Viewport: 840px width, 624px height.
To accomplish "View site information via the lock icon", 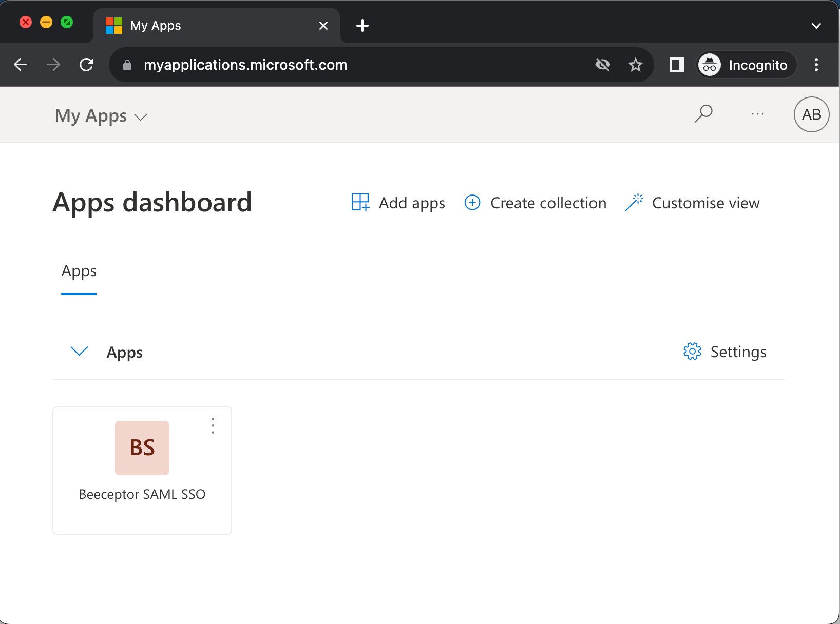I will 127,65.
